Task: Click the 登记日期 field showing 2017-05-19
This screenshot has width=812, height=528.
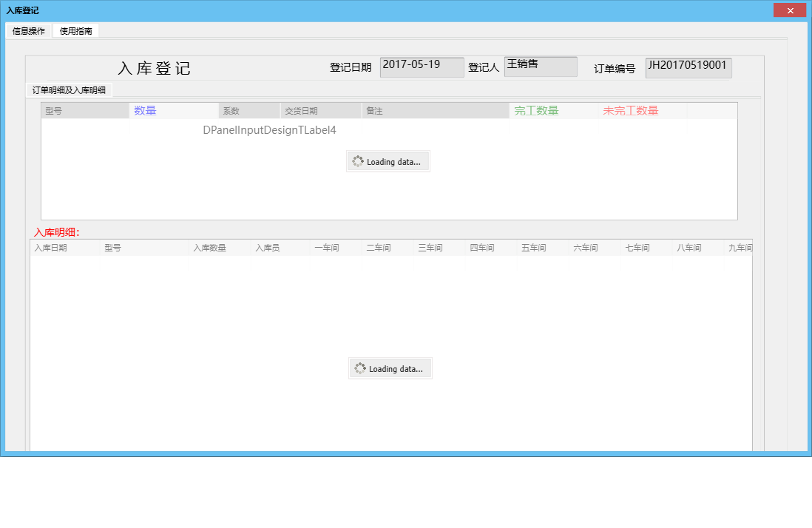Action: click(422, 67)
